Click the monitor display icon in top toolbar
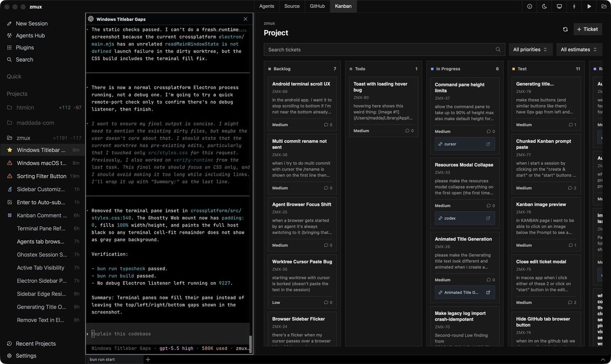This screenshot has width=611, height=364. [x=559, y=7]
